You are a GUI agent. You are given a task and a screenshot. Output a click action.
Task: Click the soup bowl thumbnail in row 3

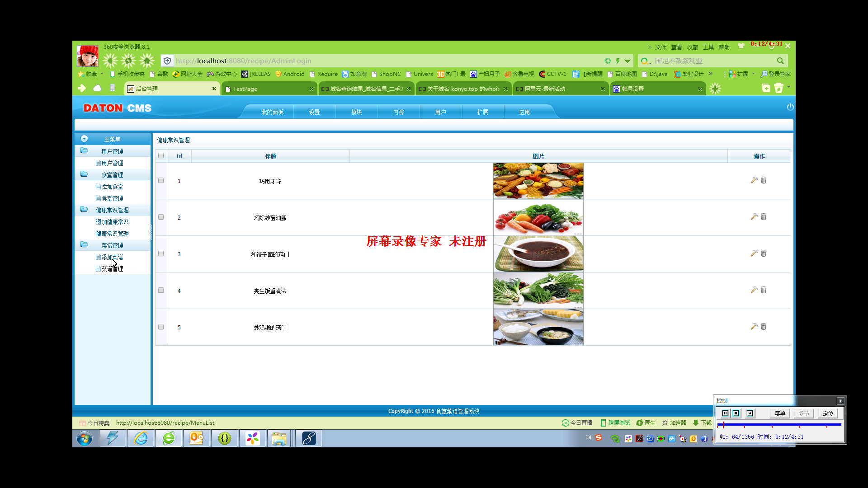tap(538, 254)
